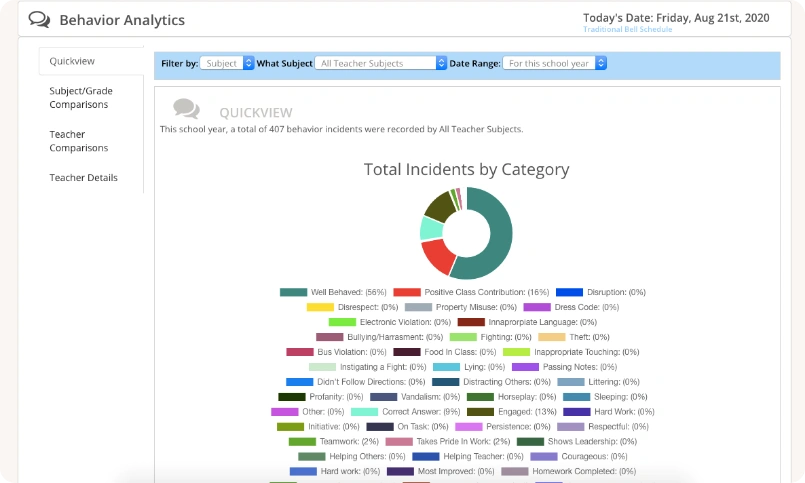Click the Behavior Analytics chat bubbles icon
805x483 pixels.
pos(39,20)
